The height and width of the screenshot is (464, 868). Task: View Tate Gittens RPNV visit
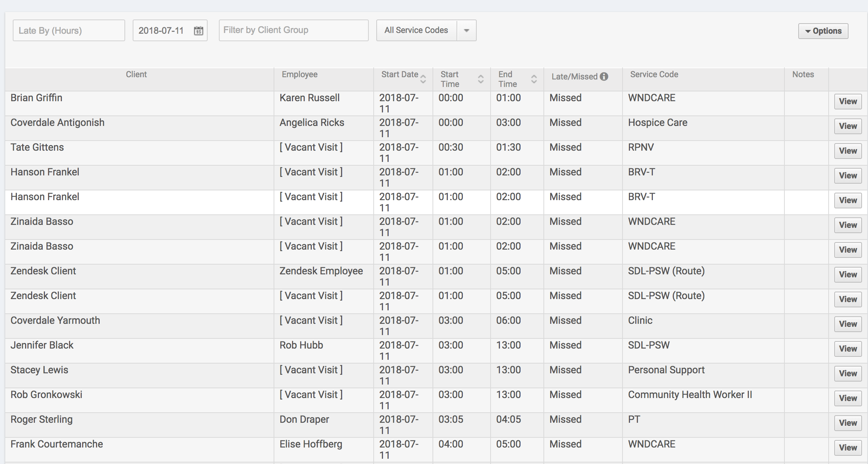click(847, 151)
